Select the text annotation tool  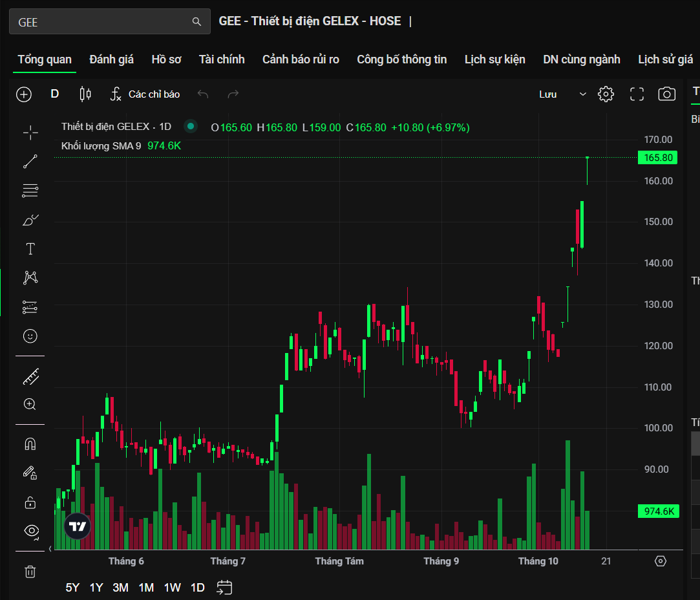(x=30, y=249)
